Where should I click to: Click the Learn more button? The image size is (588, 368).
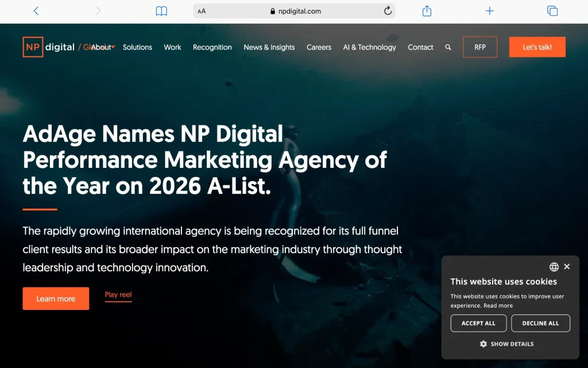(x=56, y=298)
